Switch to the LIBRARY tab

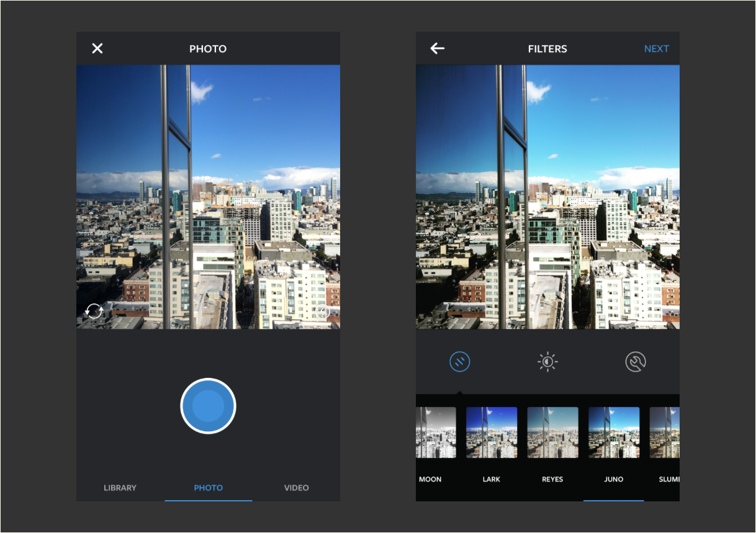click(120, 488)
